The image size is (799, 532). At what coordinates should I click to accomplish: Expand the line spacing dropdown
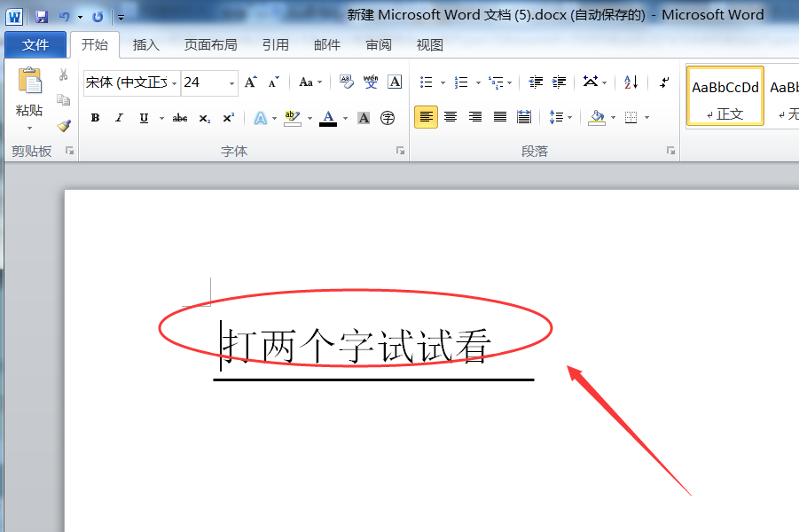click(569, 117)
